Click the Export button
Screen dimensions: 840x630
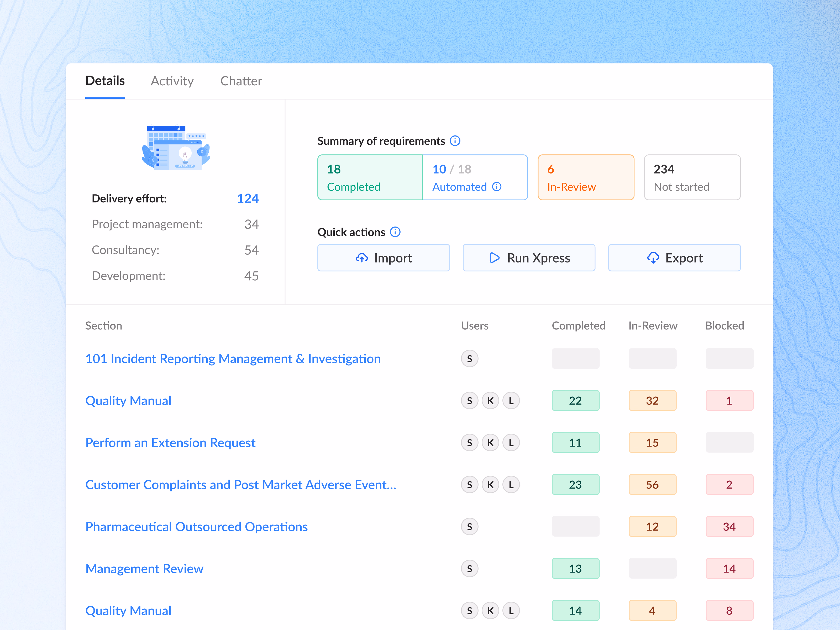674,258
